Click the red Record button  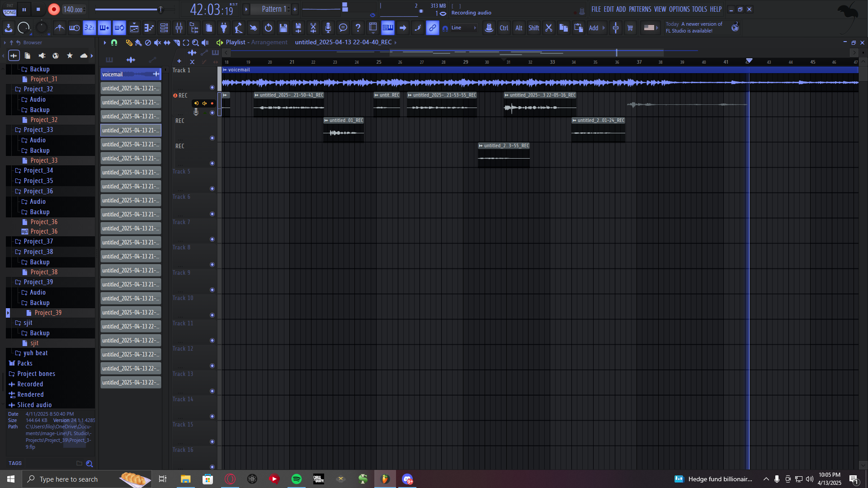(x=54, y=9)
